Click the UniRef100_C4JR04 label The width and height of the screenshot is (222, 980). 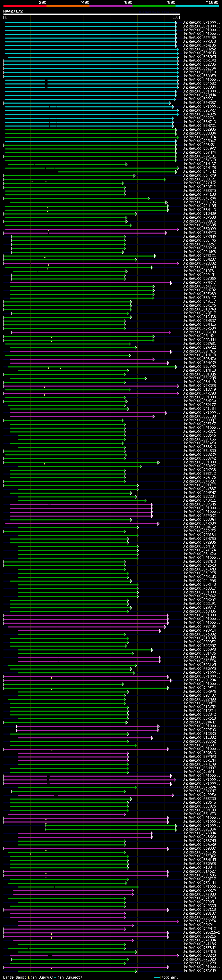click(x=199, y=198)
